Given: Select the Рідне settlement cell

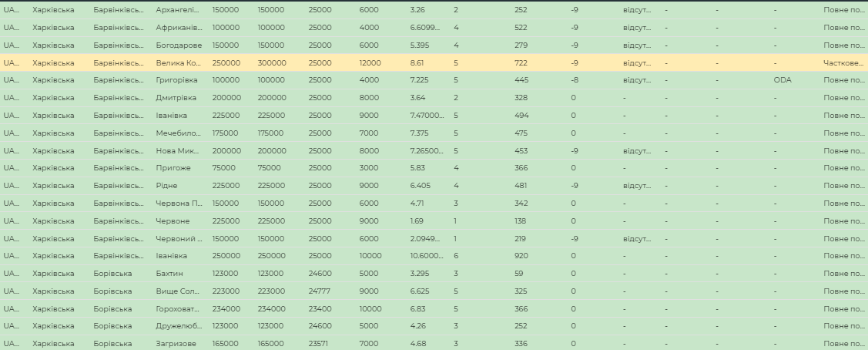Looking at the screenshot, I should tap(166, 186).
